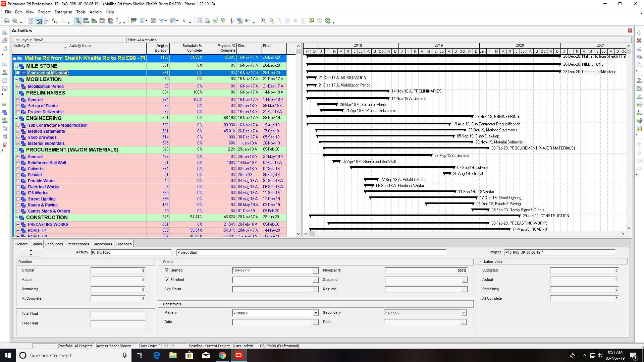The width and height of the screenshot is (644, 362).
Task: Click Assign Resources icon in right sidebar
Action: [639, 81]
